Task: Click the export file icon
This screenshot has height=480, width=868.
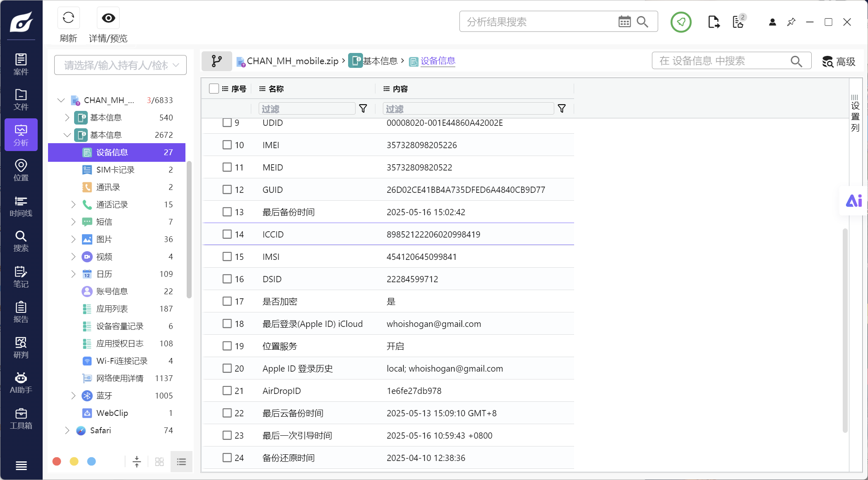Action: (714, 22)
